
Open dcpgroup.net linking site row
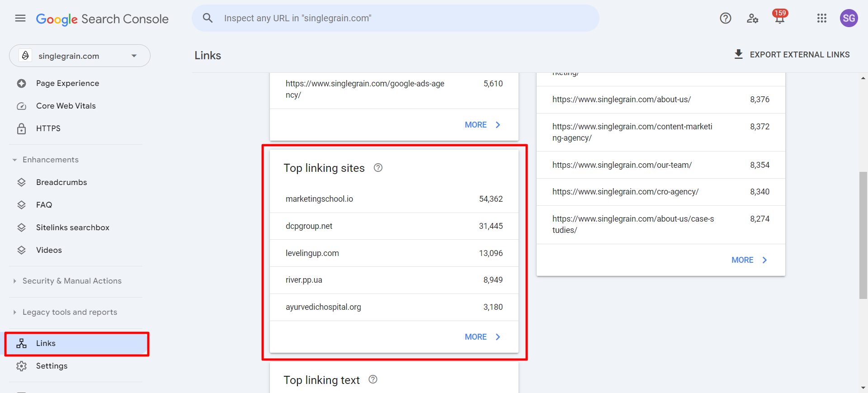tap(394, 226)
